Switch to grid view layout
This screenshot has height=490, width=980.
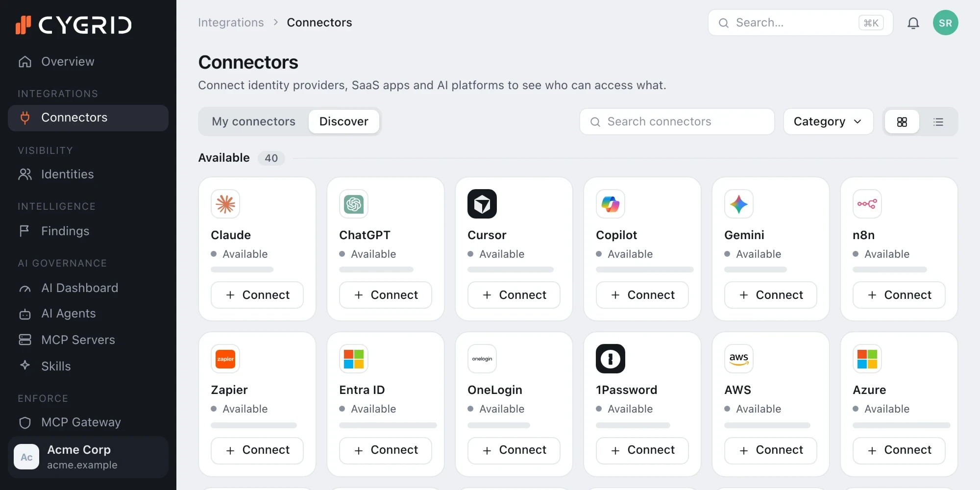click(902, 122)
